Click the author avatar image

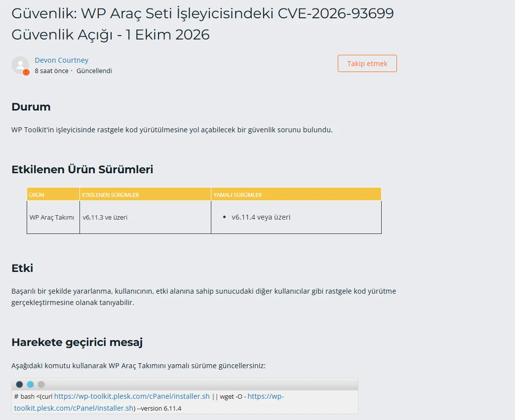20,65
